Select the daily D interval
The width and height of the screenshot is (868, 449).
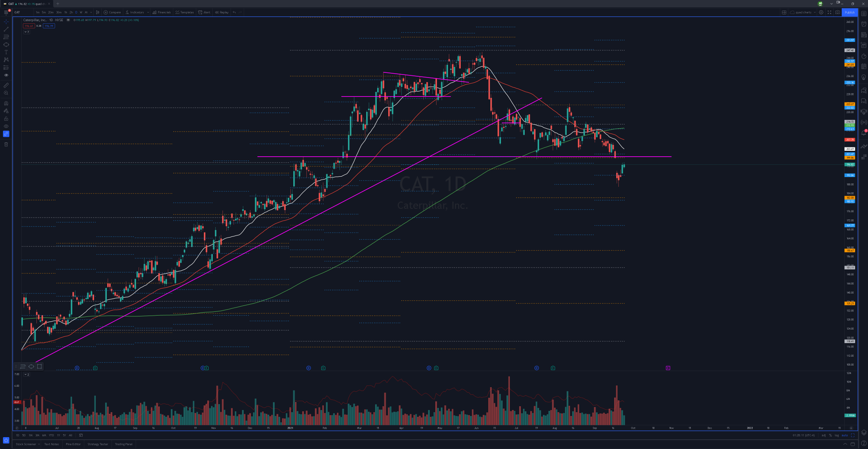(76, 12)
